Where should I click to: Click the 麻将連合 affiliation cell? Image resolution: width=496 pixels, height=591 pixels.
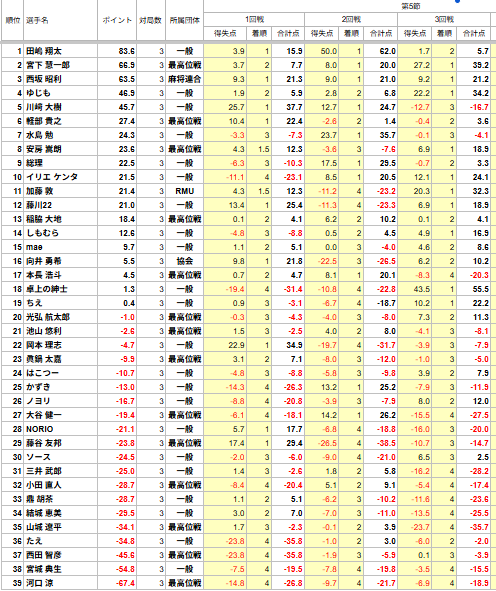tap(185, 79)
